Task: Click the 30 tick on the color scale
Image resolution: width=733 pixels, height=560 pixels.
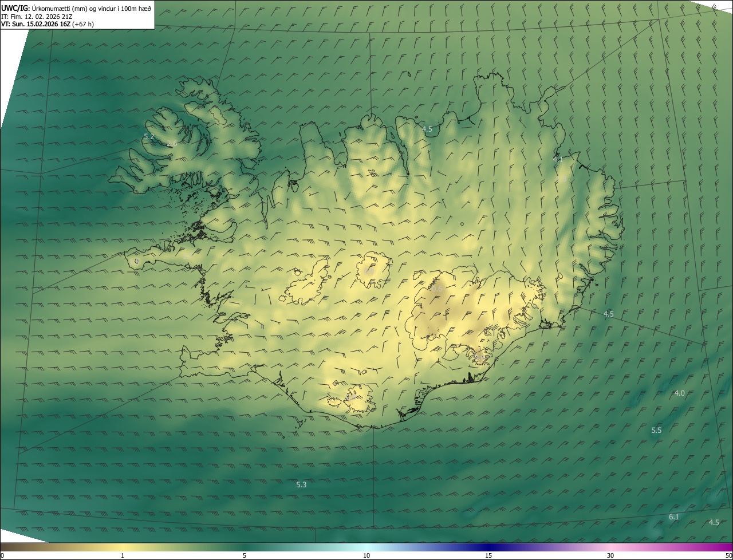Action: coord(610,555)
